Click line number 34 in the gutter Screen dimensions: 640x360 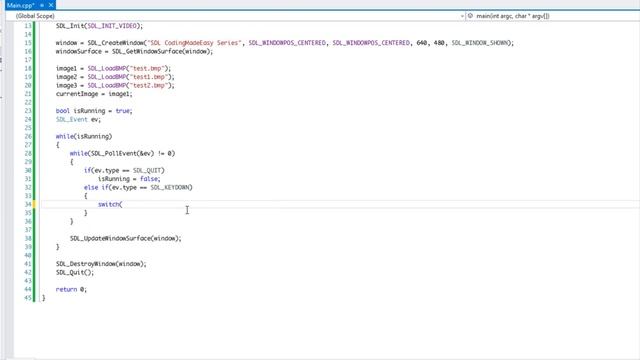28,204
